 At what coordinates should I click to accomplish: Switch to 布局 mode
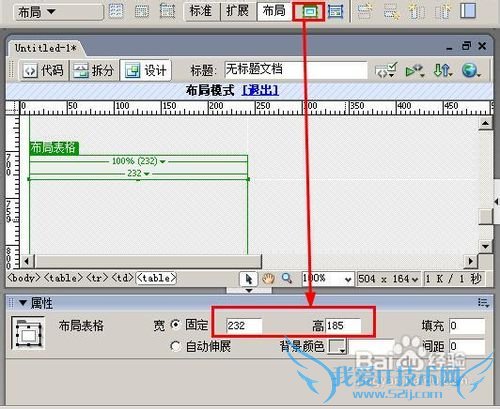(274, 11)
